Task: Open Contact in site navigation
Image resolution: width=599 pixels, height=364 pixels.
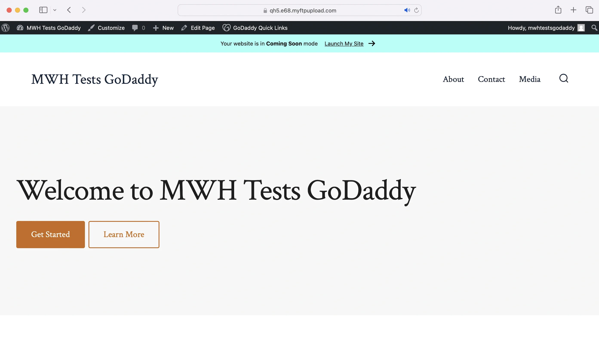Action: pos(491,79)
